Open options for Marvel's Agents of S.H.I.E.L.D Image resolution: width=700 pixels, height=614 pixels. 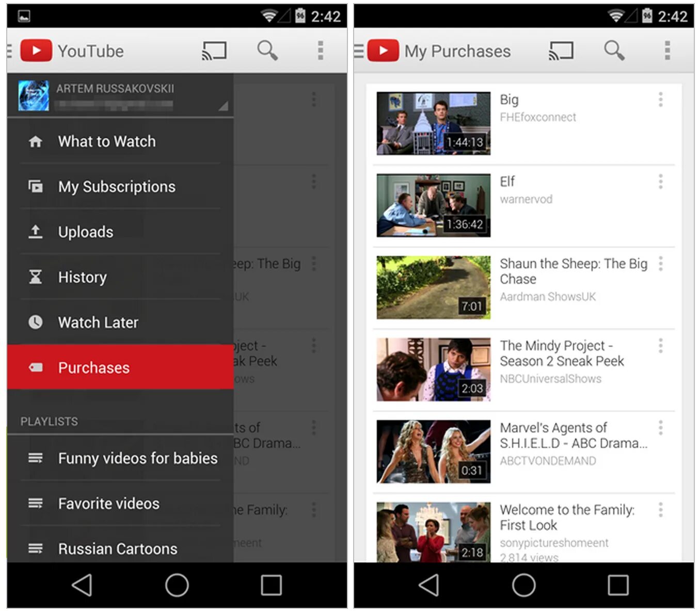coord(660,428)
